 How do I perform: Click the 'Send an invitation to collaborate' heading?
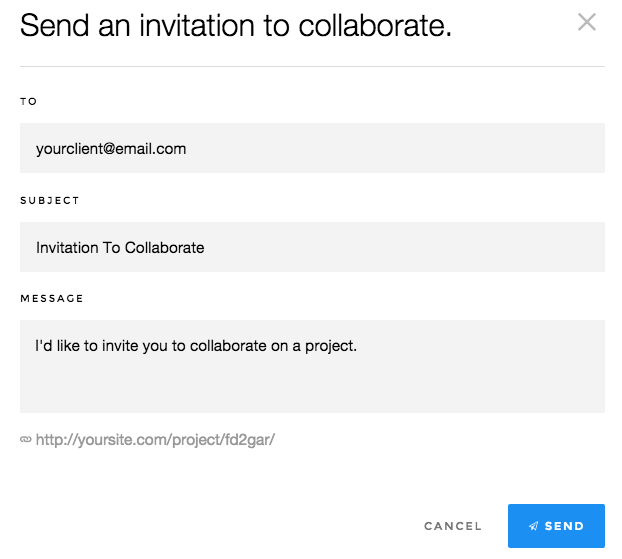[236, 25]
